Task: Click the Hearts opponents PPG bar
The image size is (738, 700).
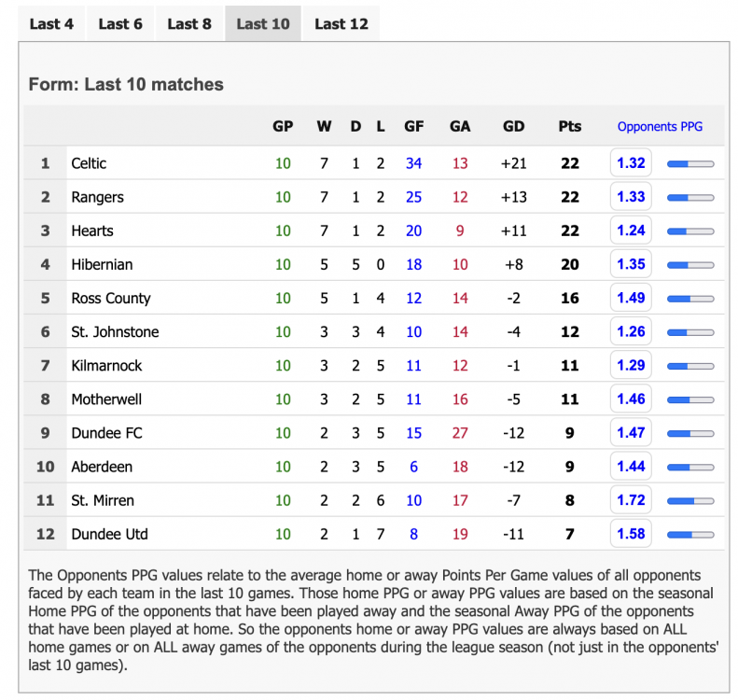Action: click(690, 231)
